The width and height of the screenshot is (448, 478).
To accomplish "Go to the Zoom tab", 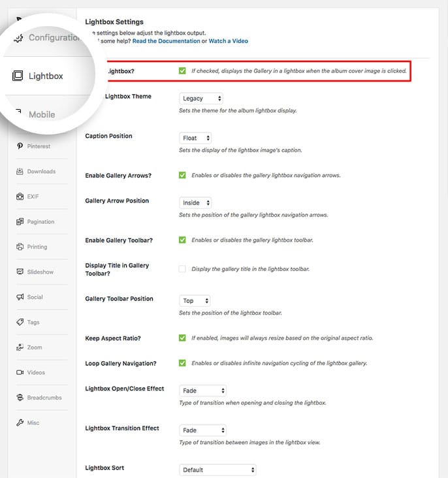I will pyautogui.click(x=35, y=347).
